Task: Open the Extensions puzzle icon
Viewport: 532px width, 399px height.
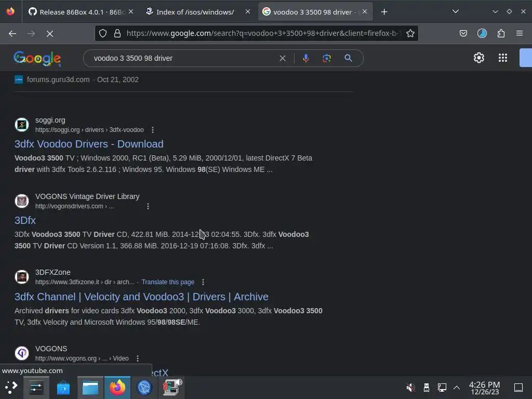Action: (501, 33)
